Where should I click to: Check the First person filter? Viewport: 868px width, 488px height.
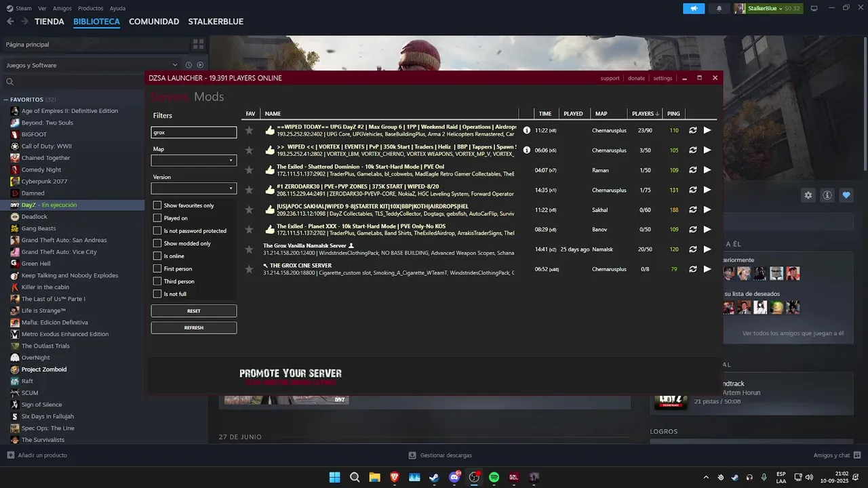click(x=157, y=268)
